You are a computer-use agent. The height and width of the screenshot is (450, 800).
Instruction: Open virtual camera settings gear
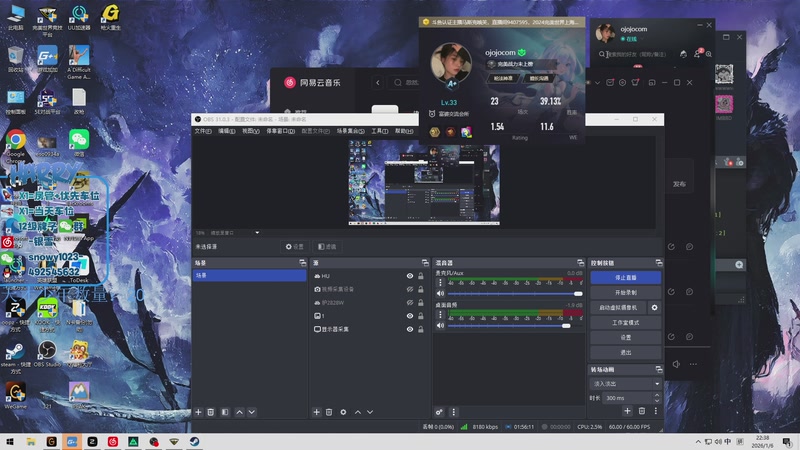coord(655,308)
